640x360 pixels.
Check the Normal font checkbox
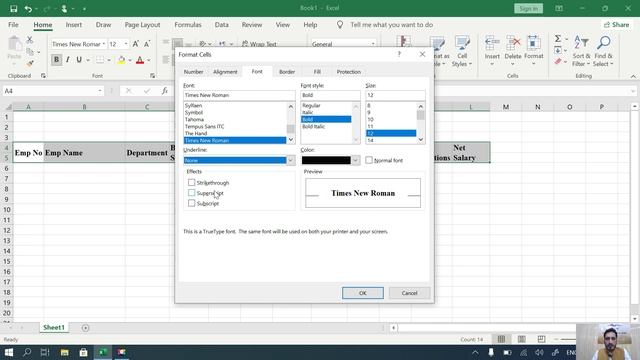pos(369,160)
